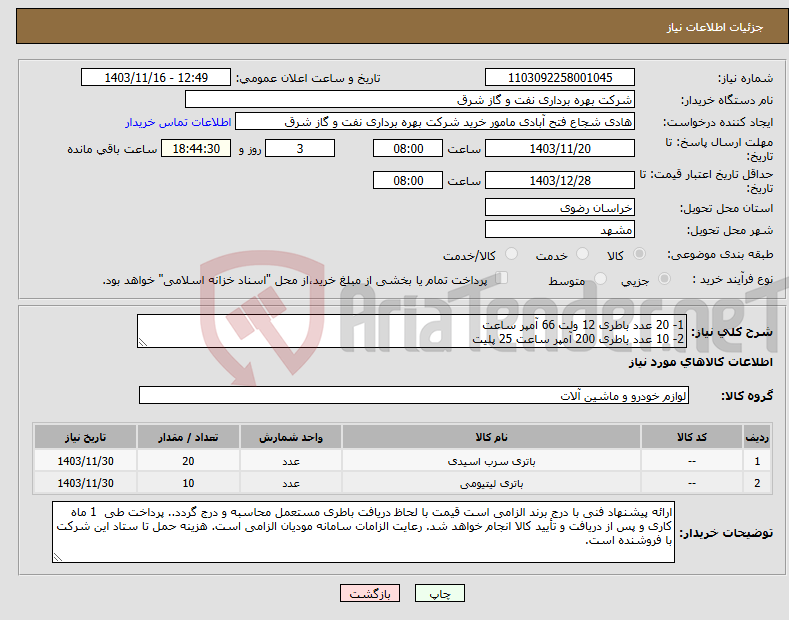The width and height of the screenshot is (789, 620).
Task: Click the شماره نیاز field 1103092258001045
Action: click(x=560, y=78)
